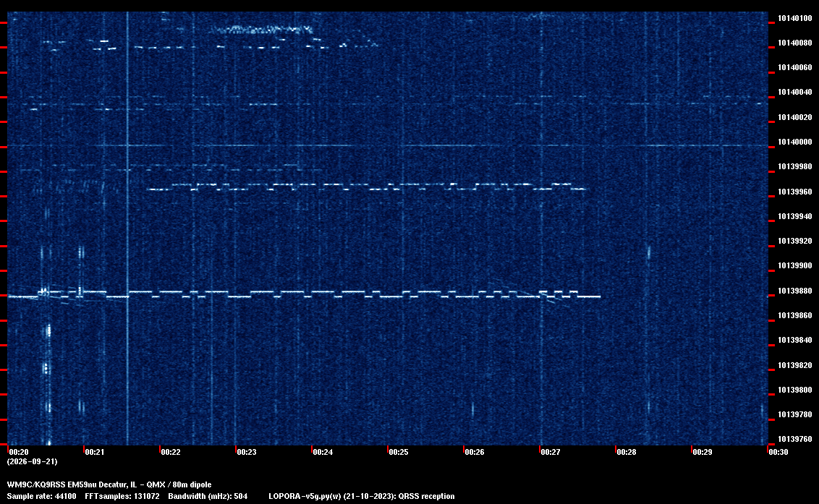The height and width of the screenshot is (504, 819).
Task: Select the 00:26 time label
Action: [475, 452]
